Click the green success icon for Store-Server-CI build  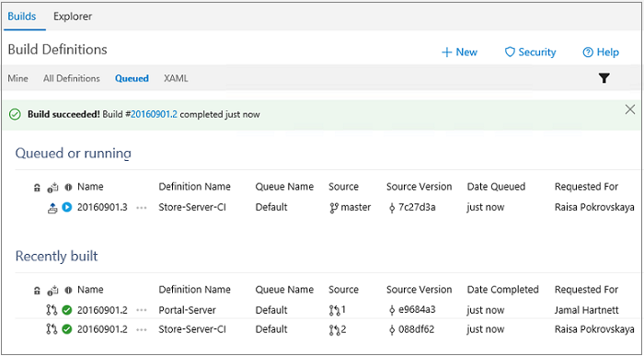[66, 329]
